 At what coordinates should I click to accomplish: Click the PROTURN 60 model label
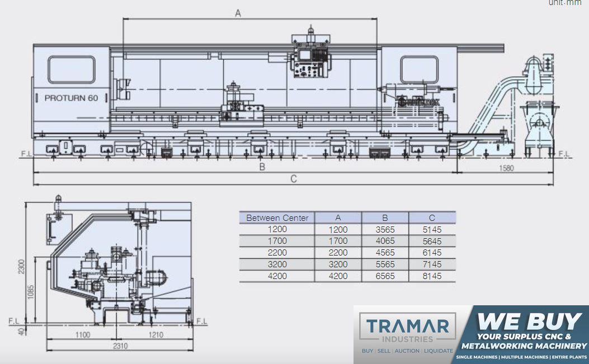(71, 98)
